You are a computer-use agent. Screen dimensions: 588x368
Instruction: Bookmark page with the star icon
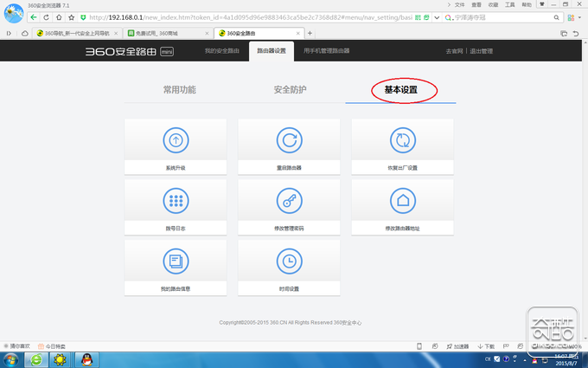pyautogui.click(x=71, y=17)
